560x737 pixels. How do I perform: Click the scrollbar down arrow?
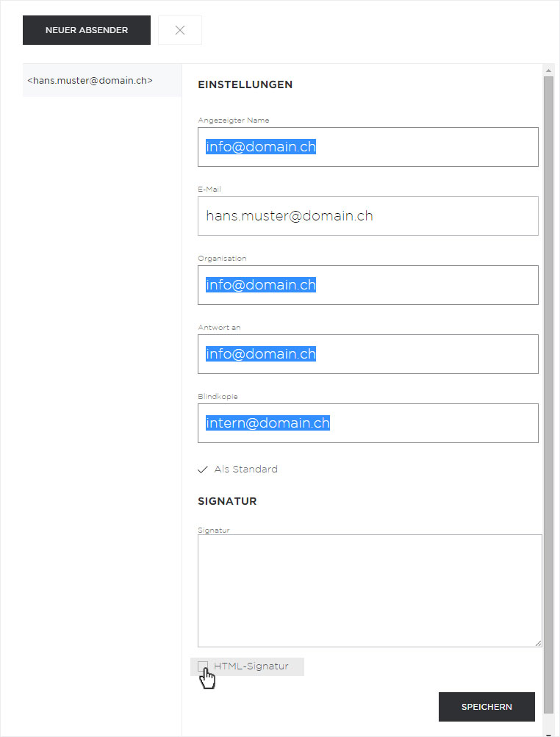point(548,734)
